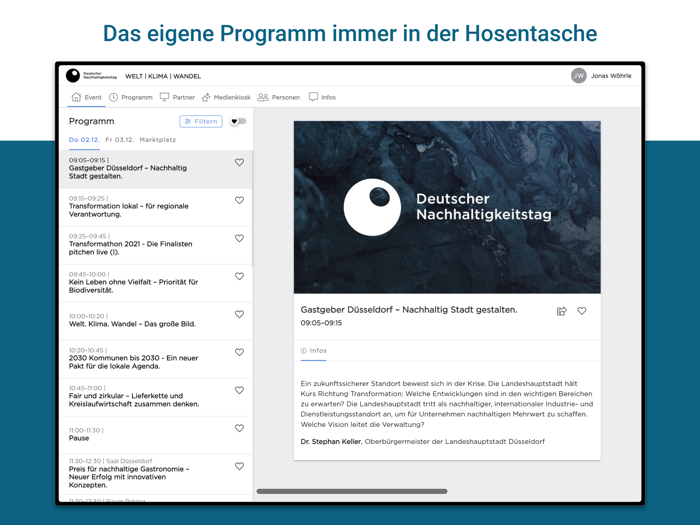Open the Personen tab
The width and height of the screenshot is (700, 525).
click(x=279, y=97)
